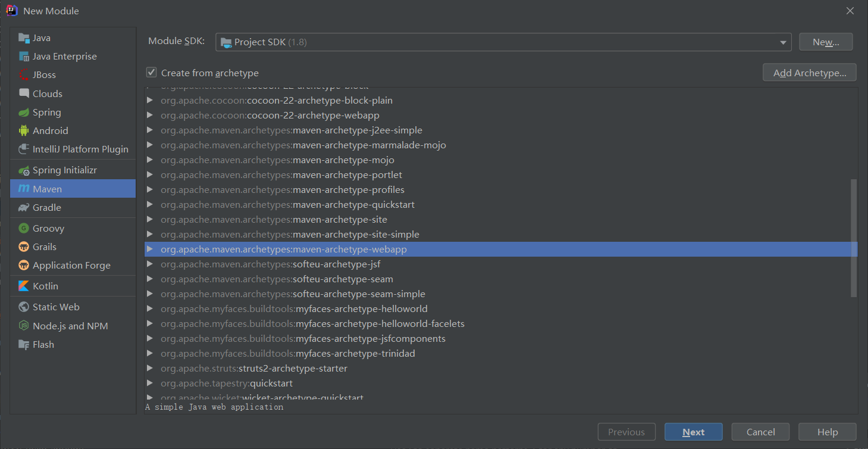
Task: Select Spring module type
Action: 73,112
